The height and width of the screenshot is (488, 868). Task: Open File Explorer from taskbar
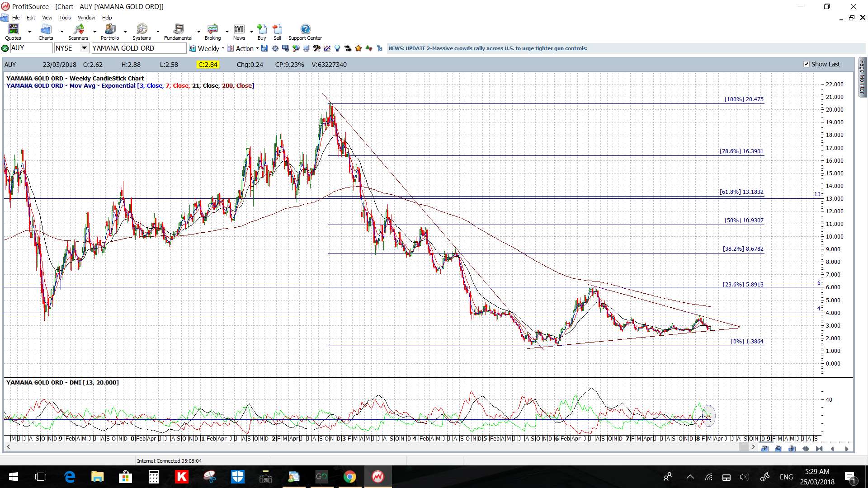[97, 477]
